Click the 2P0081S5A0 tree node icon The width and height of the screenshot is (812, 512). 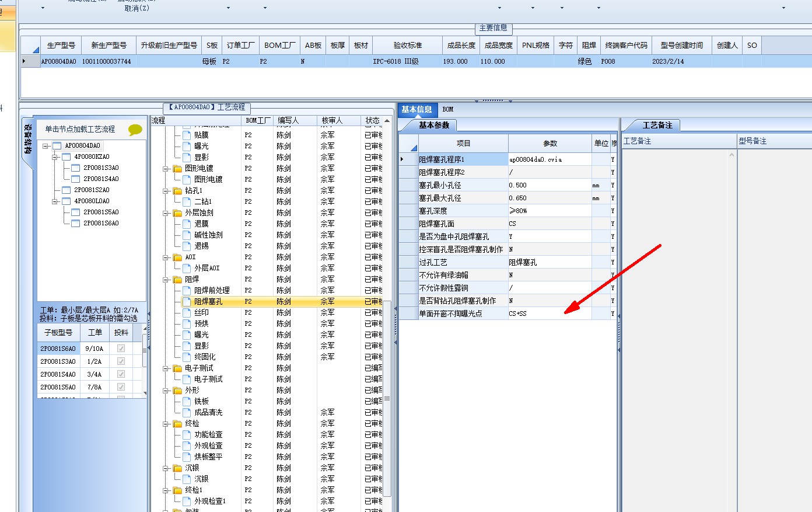[x=75, y=212]
